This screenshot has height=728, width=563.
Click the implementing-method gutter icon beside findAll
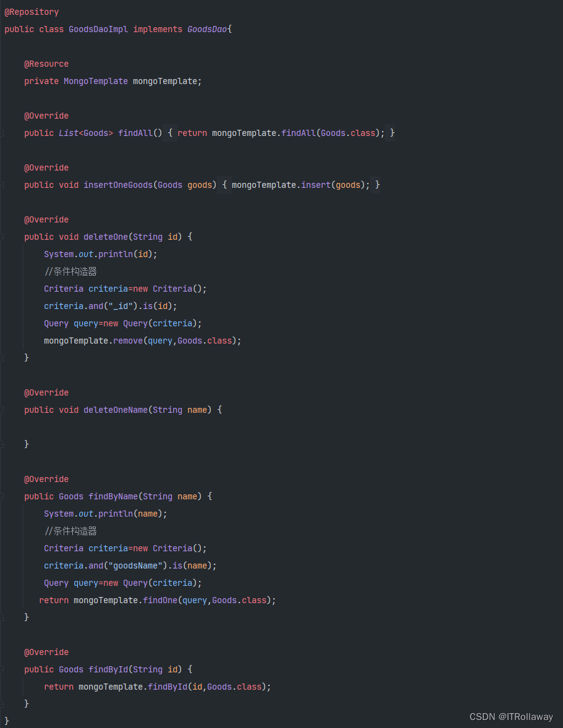[x=3, y=133]
